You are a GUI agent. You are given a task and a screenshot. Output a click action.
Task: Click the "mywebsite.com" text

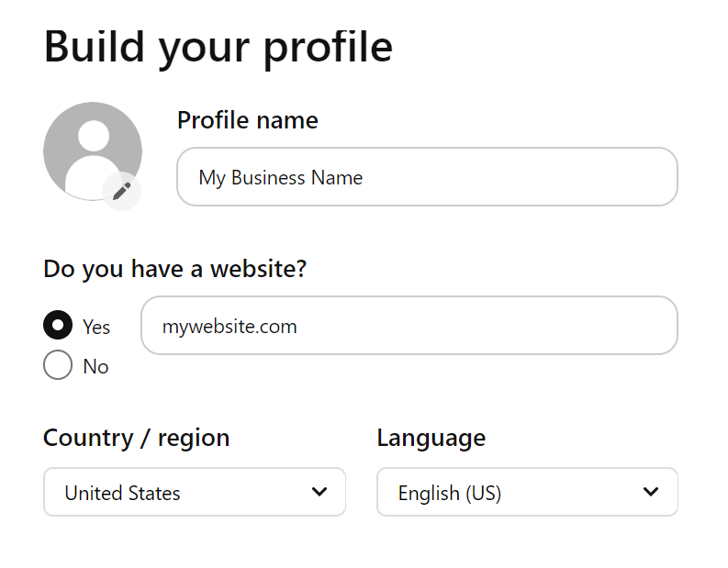click(x=230, y=327)
